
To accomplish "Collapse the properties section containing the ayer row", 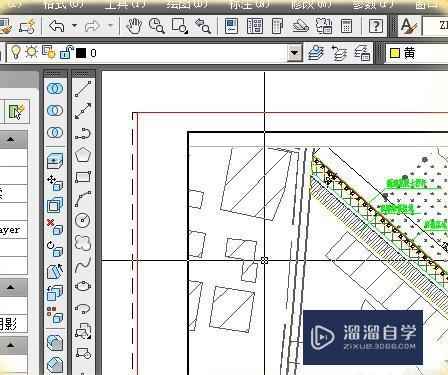I will click(10, 139).
